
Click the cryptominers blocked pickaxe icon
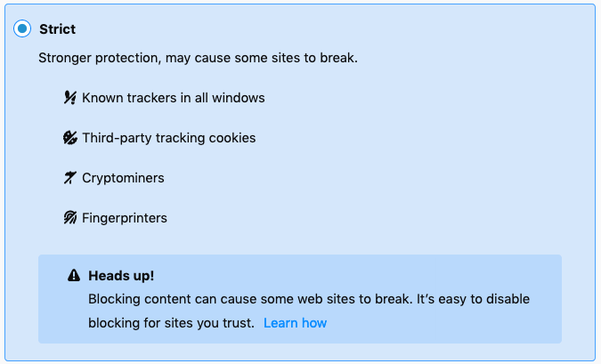pyautogui.click(x=69, y=178)
